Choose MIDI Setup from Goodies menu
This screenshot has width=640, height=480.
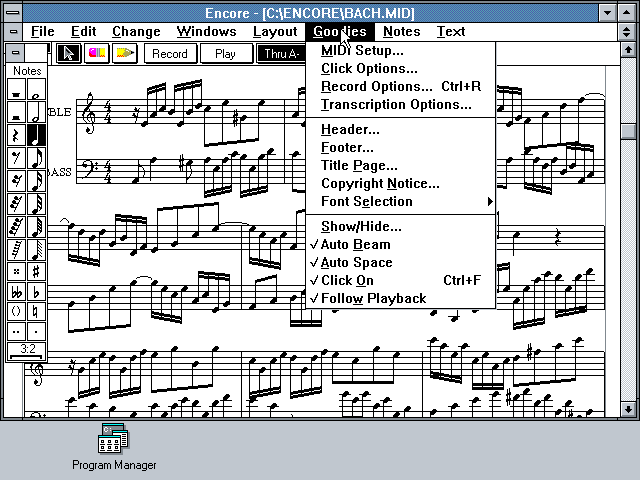pyautogui.click(x=400, y=51)
